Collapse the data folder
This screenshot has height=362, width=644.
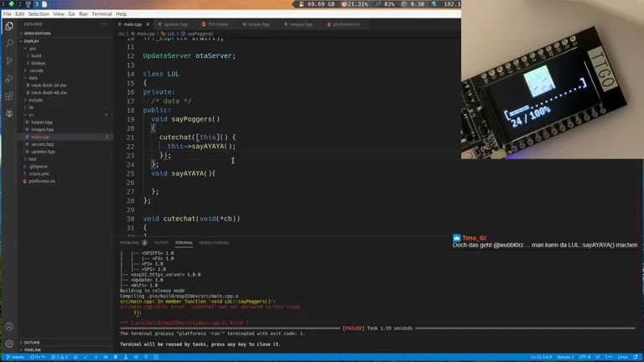[65, 78]
